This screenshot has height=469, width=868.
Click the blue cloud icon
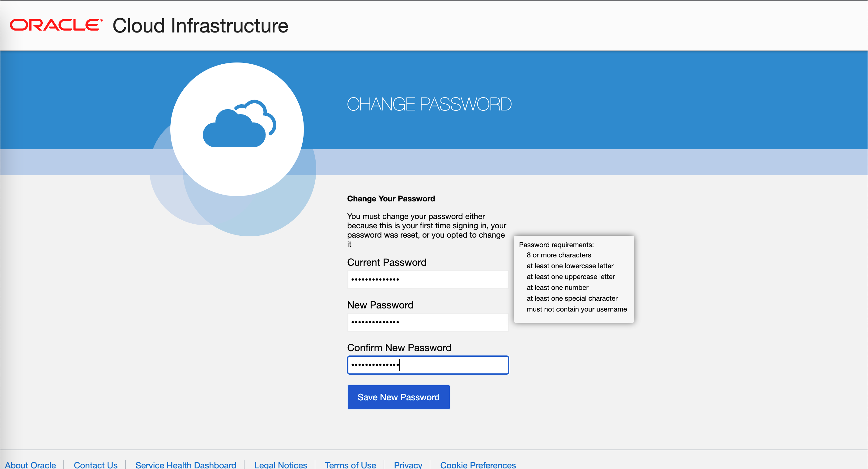240,124
